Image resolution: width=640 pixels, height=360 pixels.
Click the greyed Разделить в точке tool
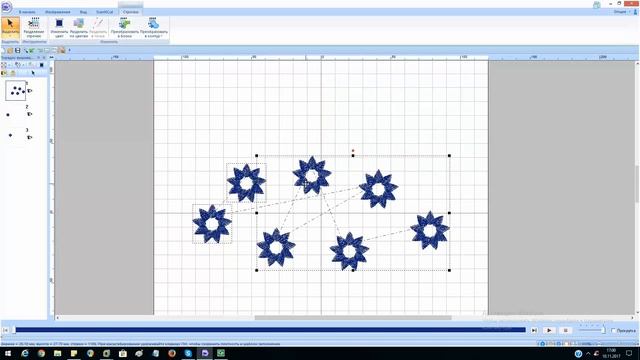click(x=98, y=28)
